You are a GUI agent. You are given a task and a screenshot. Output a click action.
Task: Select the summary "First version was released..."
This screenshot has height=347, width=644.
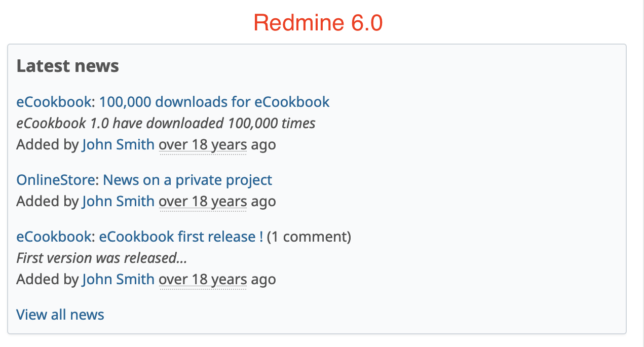[x=101, y=258]
